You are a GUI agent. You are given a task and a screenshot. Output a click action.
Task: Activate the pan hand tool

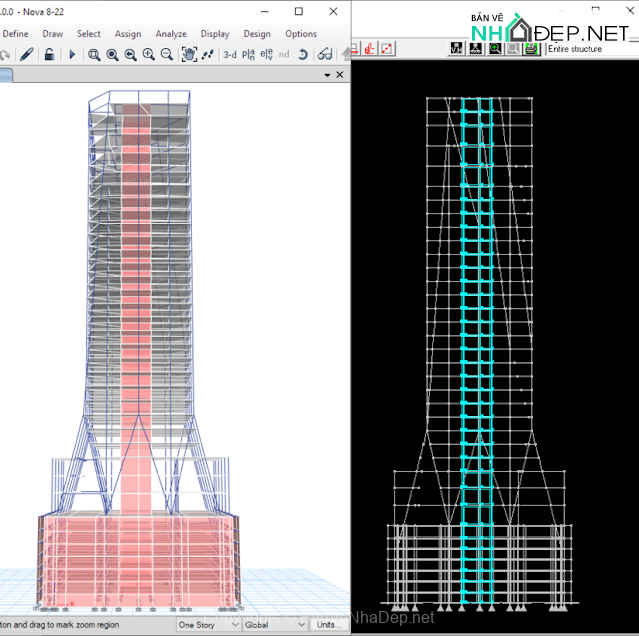(189, 54)
